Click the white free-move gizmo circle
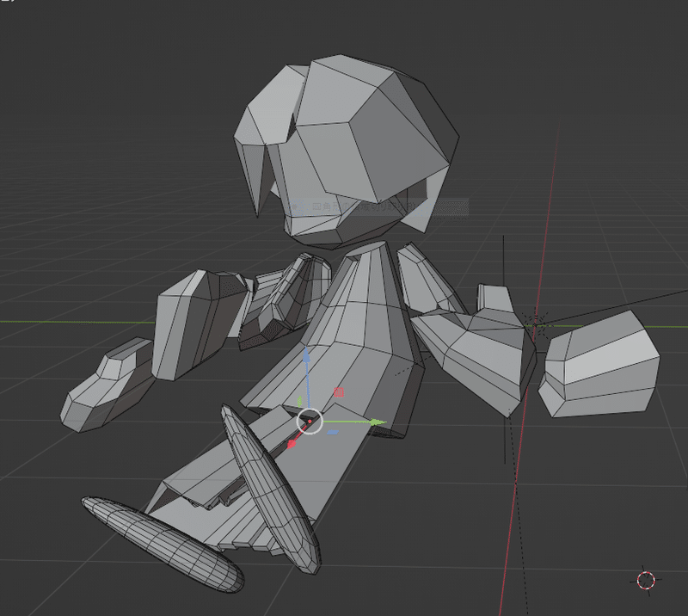The height and width of the screenshot is (616, 688). coord(310,422)
